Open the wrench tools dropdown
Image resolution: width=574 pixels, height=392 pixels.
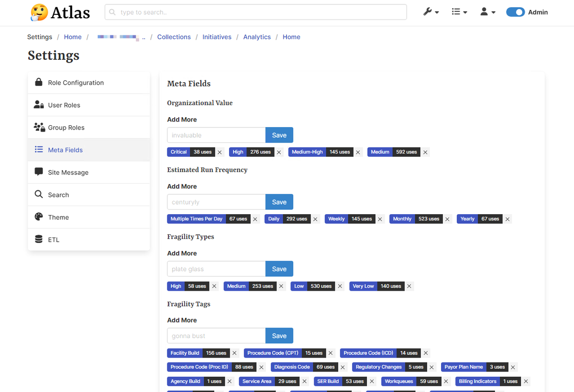(x=431, y=12)
